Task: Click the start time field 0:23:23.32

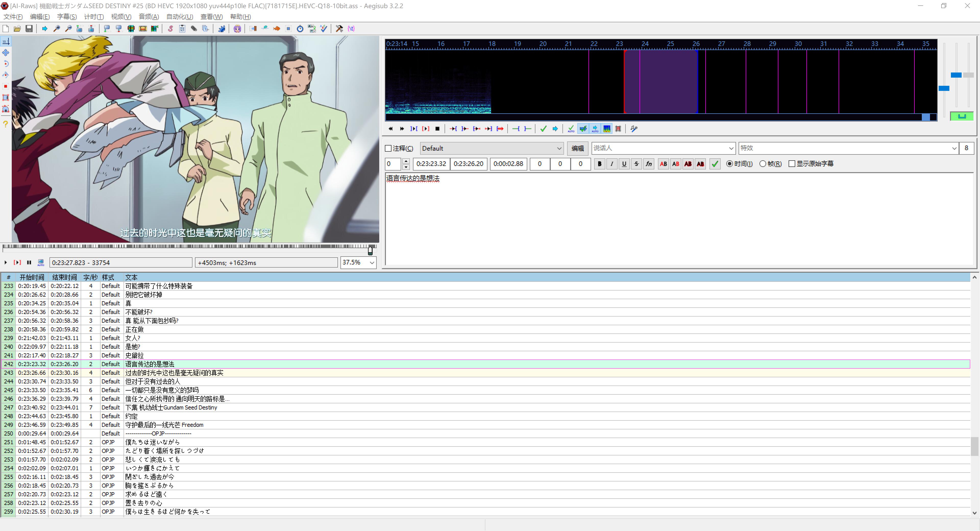Action: (431, 164)
